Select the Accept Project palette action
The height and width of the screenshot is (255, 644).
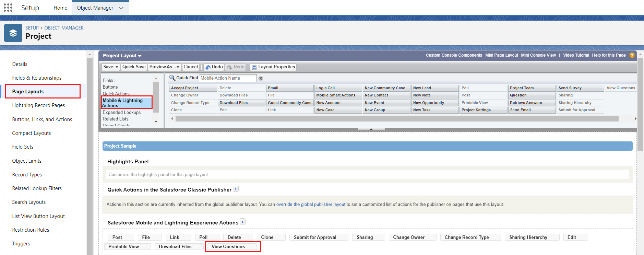point(193,88)
